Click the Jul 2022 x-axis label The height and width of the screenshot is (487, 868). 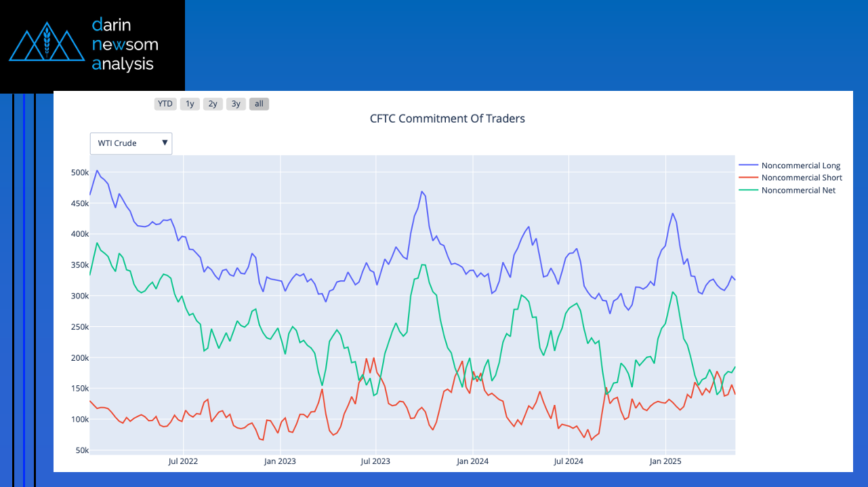pyautogui.click(x=183, y=462)
